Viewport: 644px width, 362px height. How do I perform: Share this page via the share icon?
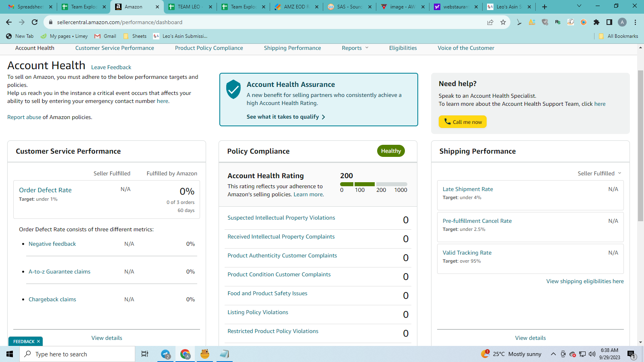490,22
